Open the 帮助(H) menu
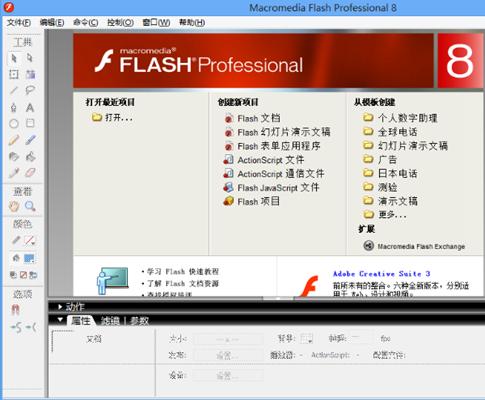Viewport: 485px width, 400px height. click(192, 23)
